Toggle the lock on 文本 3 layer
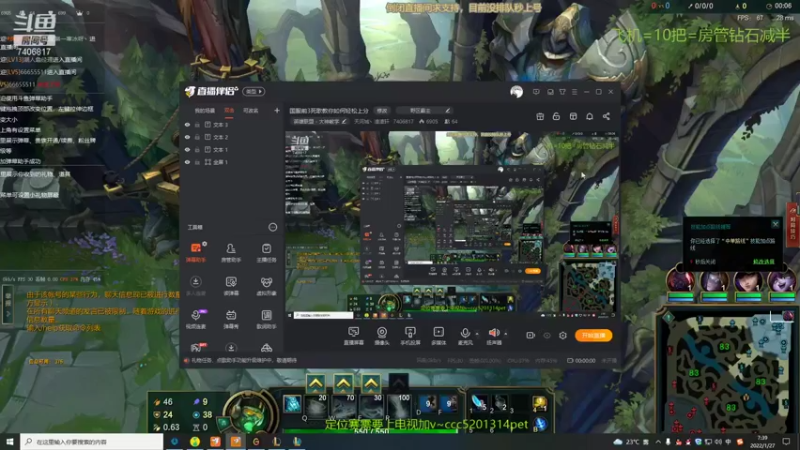The height and width of the screenshot is (450, 800). [x=197, y=124]
